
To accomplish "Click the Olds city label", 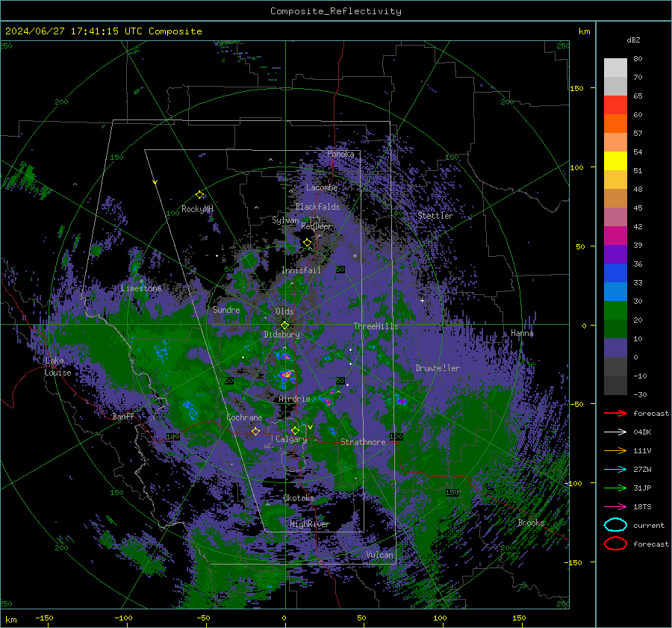I will point(284,311).
